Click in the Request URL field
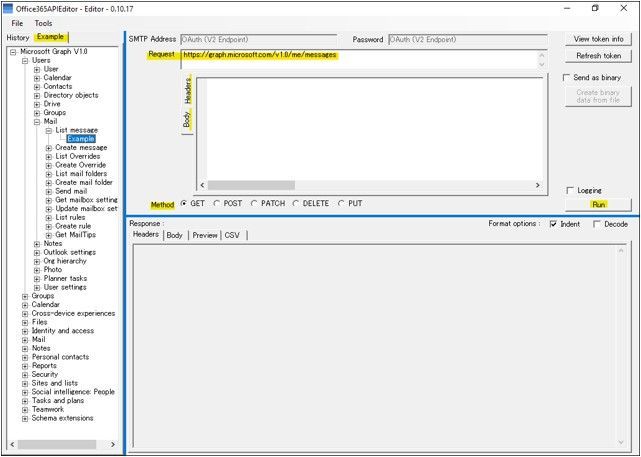The height and width of the screenshot is (457, 641). point(363,60)
